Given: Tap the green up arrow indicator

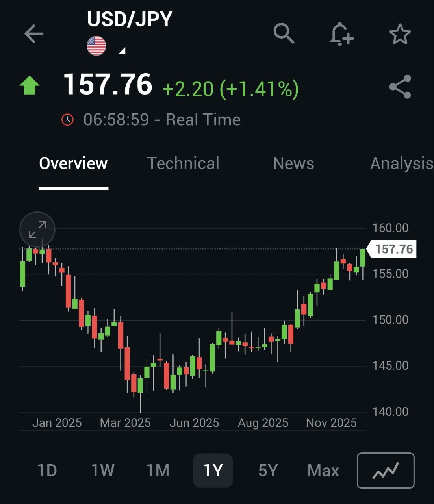Looking at the screenshot, I should (30, 85).
